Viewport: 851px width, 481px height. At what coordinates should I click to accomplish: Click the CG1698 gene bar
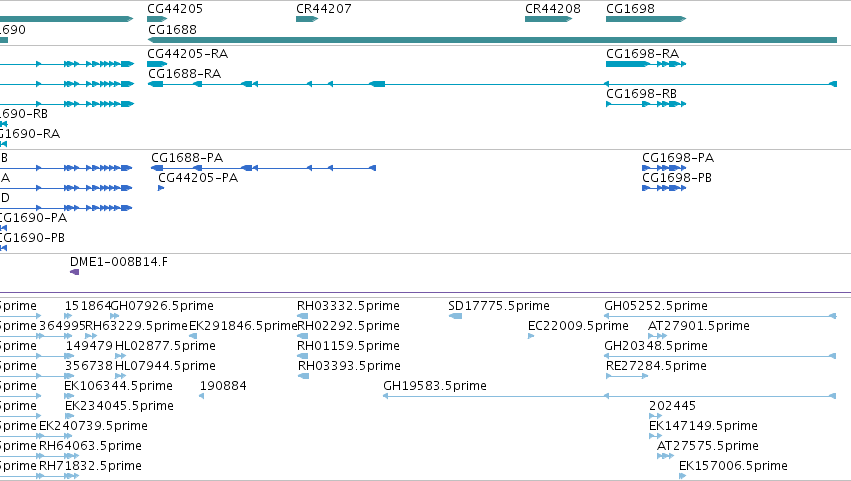pos(646,19)
